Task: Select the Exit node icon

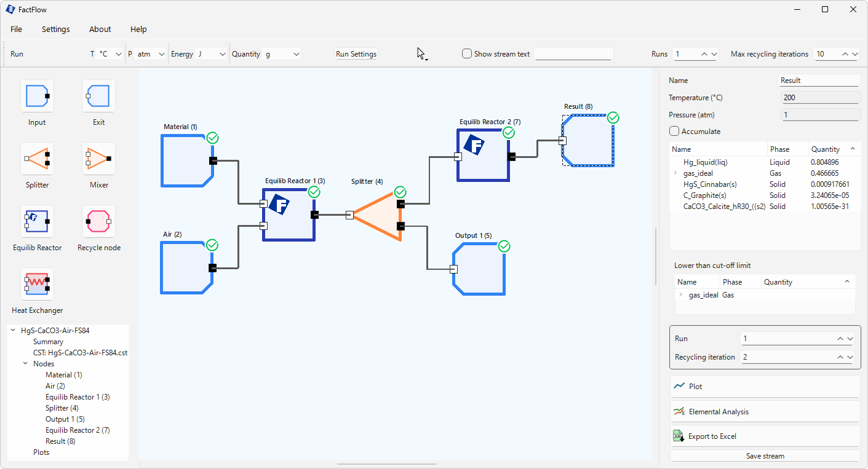Action: coord(98,97)
